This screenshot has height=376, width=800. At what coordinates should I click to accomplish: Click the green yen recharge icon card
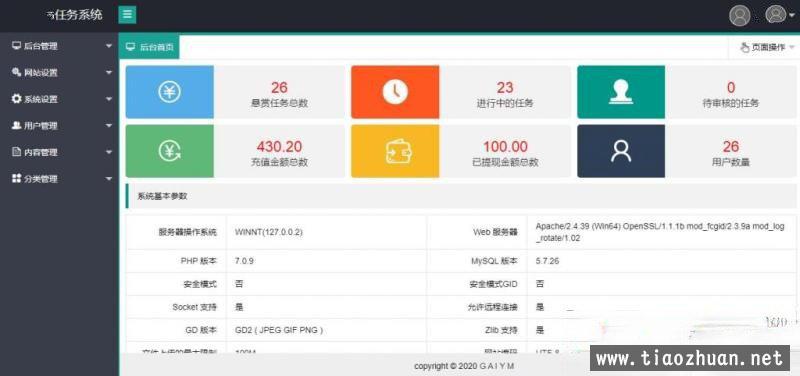coord(169,151)
